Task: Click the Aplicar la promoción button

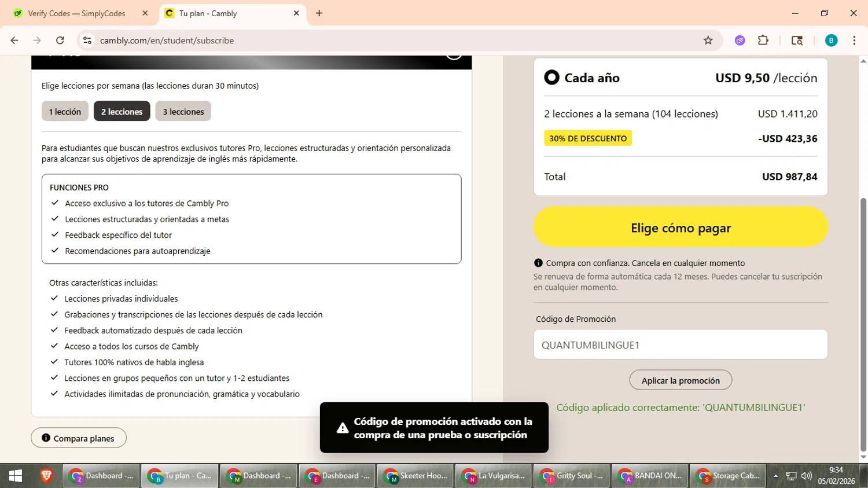Action: (x=681, y=380)
